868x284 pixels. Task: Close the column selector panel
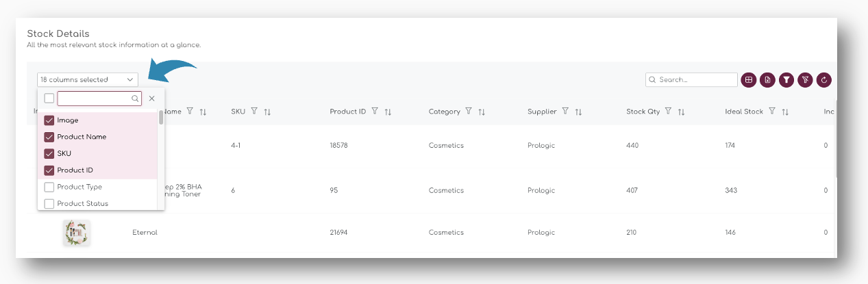click(x=152, y=99)
